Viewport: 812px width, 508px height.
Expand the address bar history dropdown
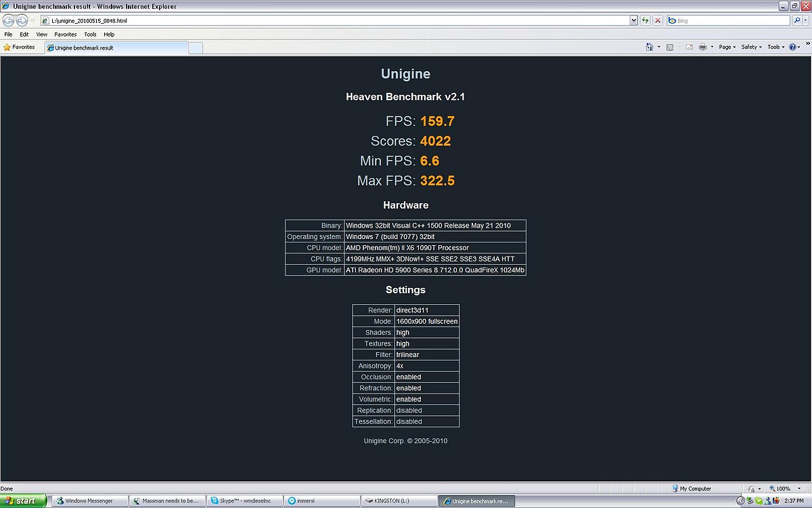point(633,20)
